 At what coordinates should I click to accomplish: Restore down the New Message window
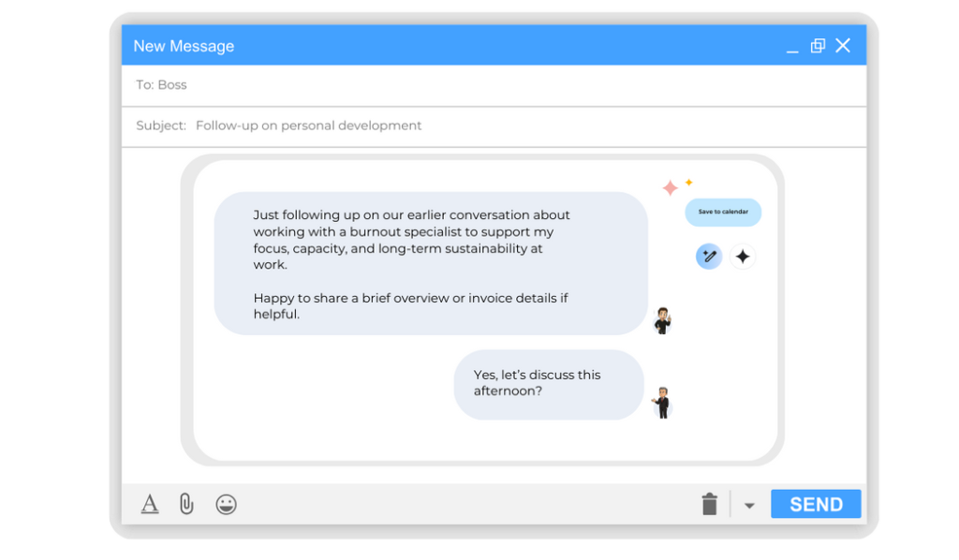[x=818, y=46]
